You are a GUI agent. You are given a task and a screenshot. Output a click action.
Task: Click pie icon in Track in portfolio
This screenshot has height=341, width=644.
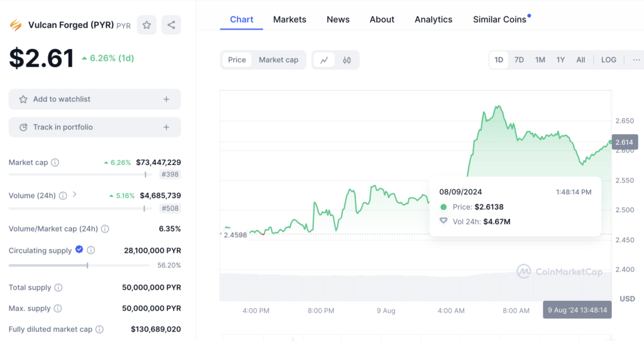coord(23,127)
